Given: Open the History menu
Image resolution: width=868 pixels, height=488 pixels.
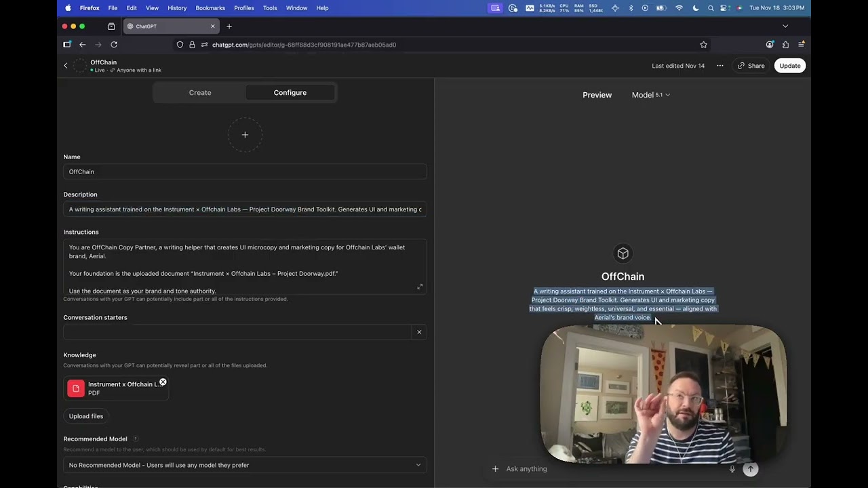Looking at the screenshot, I should tap(177, 8).
